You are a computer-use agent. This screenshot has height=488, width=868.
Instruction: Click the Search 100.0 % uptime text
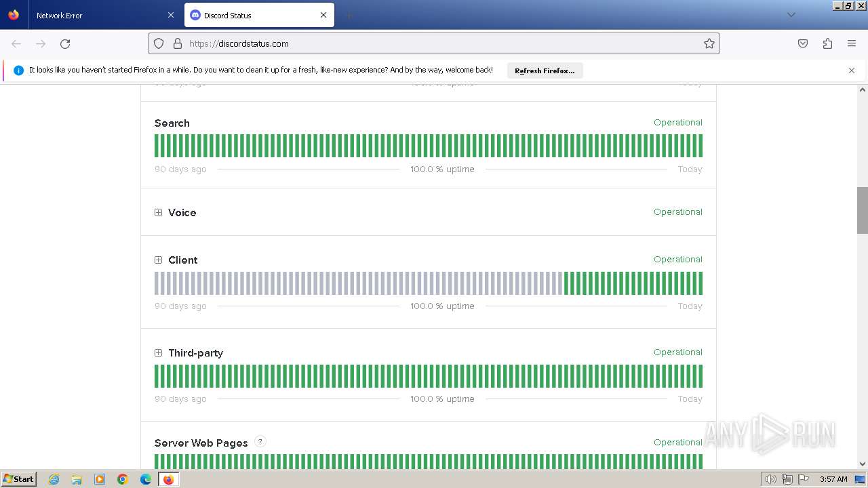pyautogui.click(x=442, y=169)
